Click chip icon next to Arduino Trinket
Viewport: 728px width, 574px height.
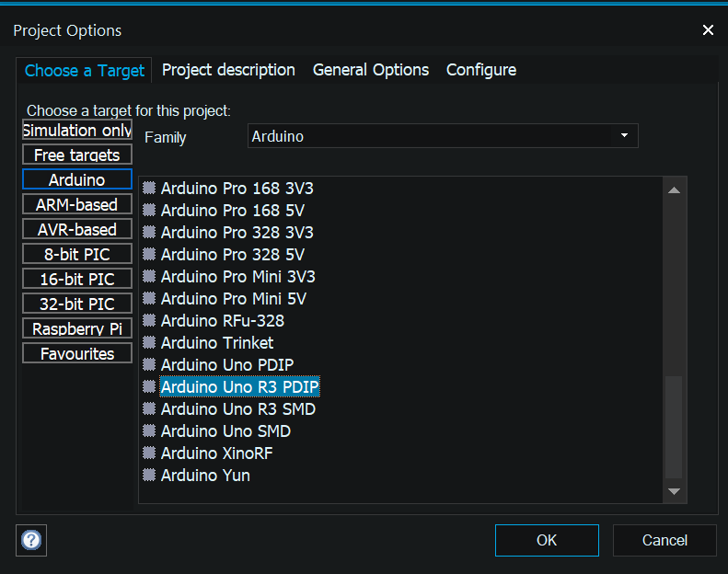click(149, 343)
